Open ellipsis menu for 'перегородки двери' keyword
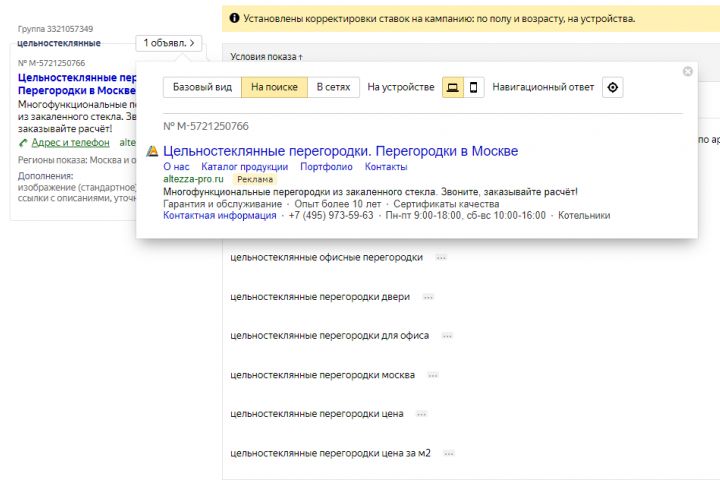Viewport: 720px width, 480px height. [428, 297]
